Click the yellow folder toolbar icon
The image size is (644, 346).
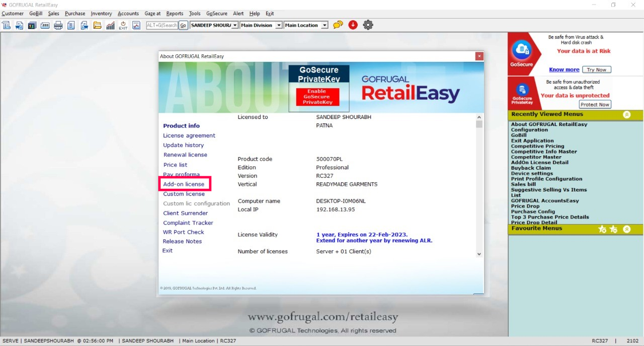[x=98, y=25]
